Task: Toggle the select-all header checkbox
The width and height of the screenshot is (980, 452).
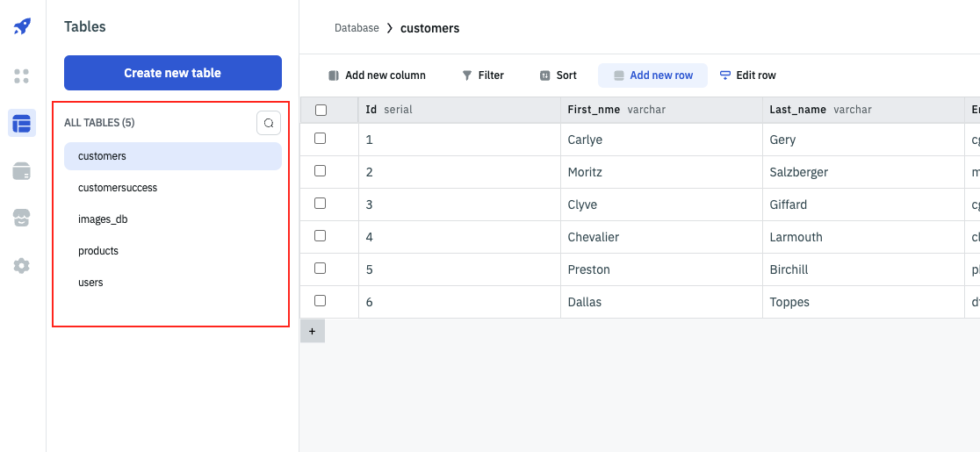Action: (x=321, y=111)
